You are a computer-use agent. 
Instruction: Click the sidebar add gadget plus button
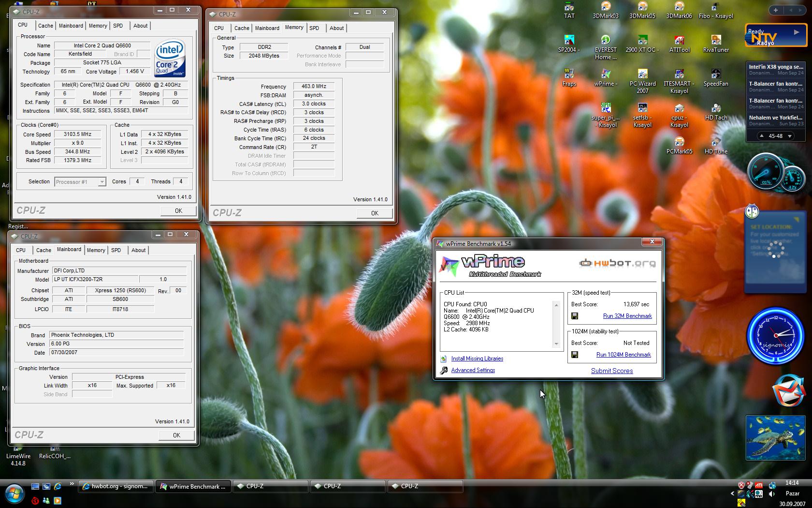click(x=776, y=10)
